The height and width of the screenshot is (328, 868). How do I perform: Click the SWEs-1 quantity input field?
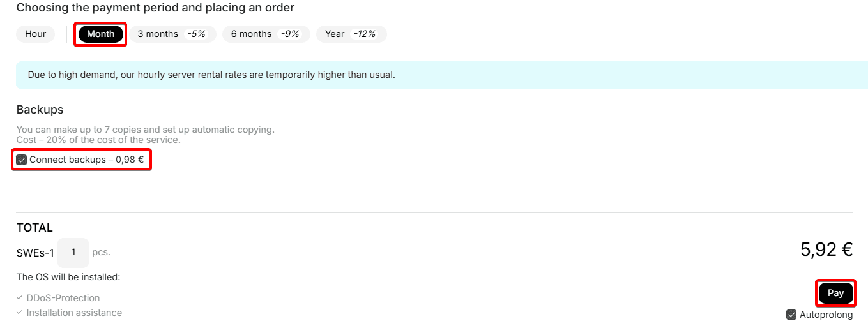click(73, 253)
